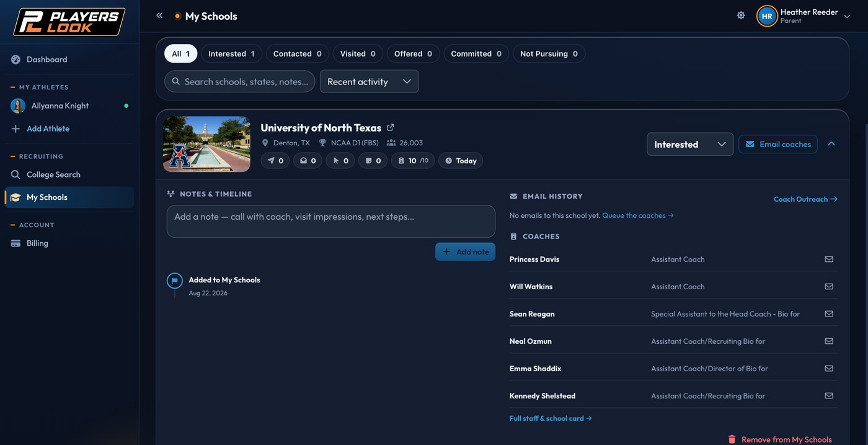
Task: Email Emma Shaddix via envelope icon
Action: (829, 368)
